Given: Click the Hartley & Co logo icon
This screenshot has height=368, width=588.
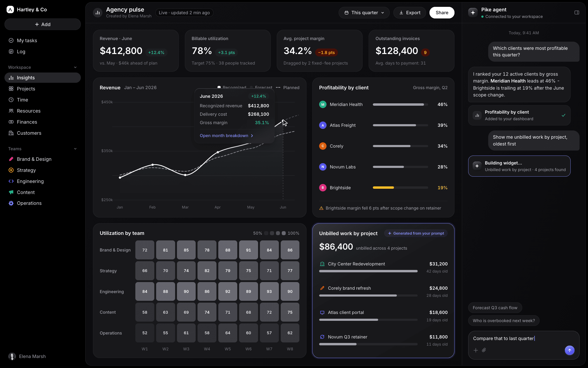Looking at the screenshot, I should 10,10.
